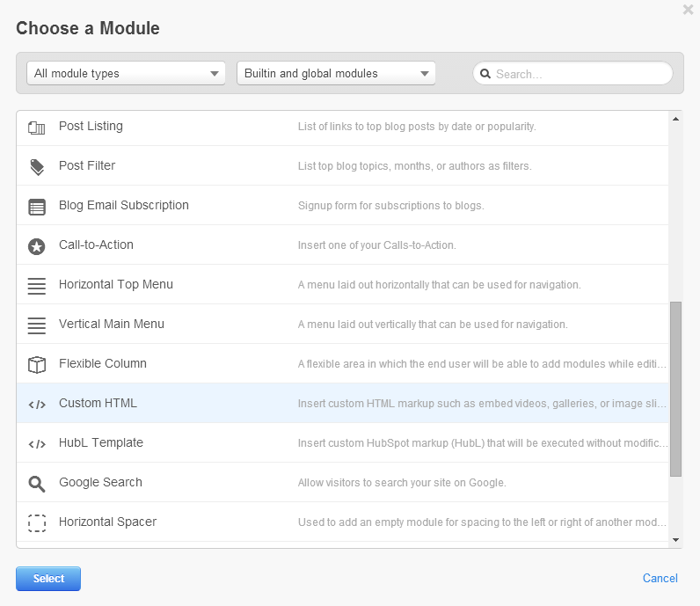Screen dimensions: 700x606
Task: Focus the Search input field
Action: pyautogui.click(x=572, y=73)
